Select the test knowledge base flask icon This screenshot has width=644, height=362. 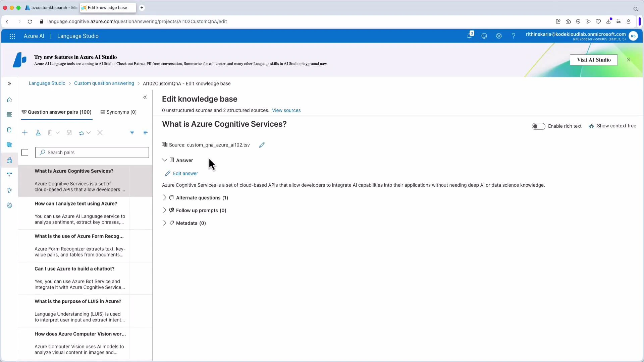click(x=38, y=132)
